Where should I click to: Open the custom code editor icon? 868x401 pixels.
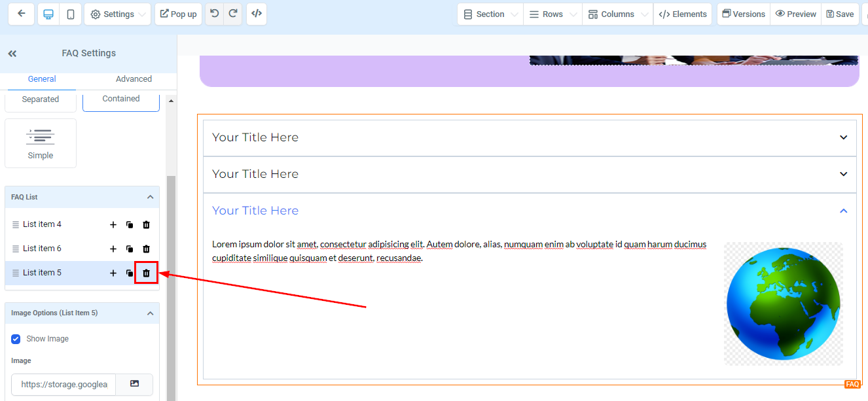[x=257, y=14]
